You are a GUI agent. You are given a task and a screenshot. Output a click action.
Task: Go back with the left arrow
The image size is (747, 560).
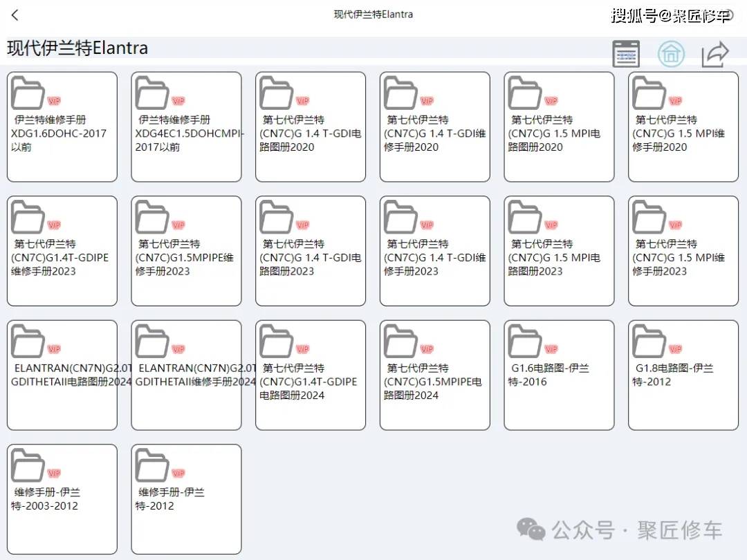coord(15,15)
